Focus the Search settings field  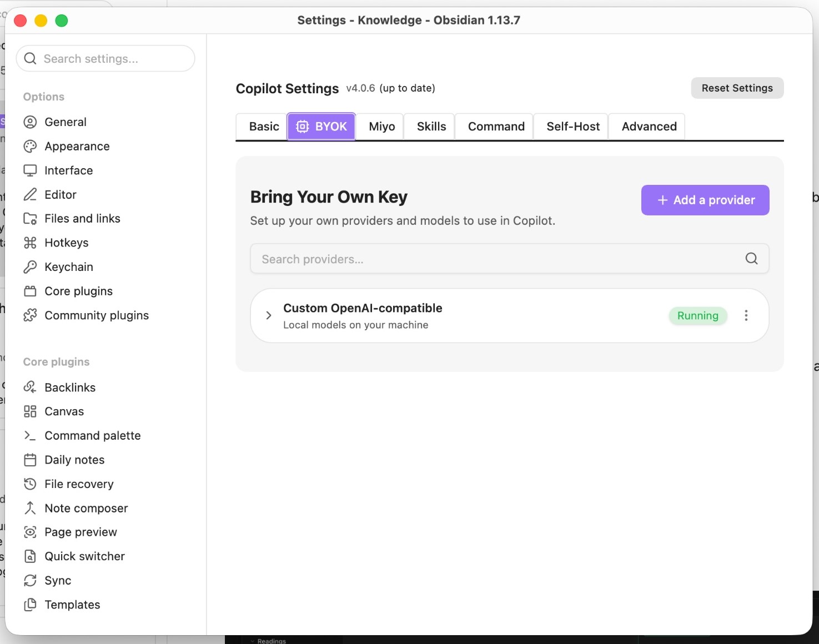pyautogui.click(x=105, y=59)
